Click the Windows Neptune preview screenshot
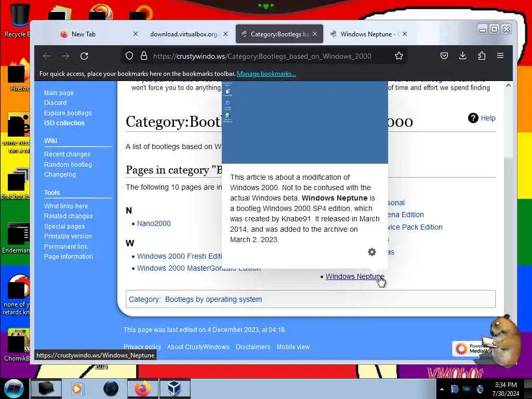The width and height of the screenshot is (532, 399). click(304, 122)
